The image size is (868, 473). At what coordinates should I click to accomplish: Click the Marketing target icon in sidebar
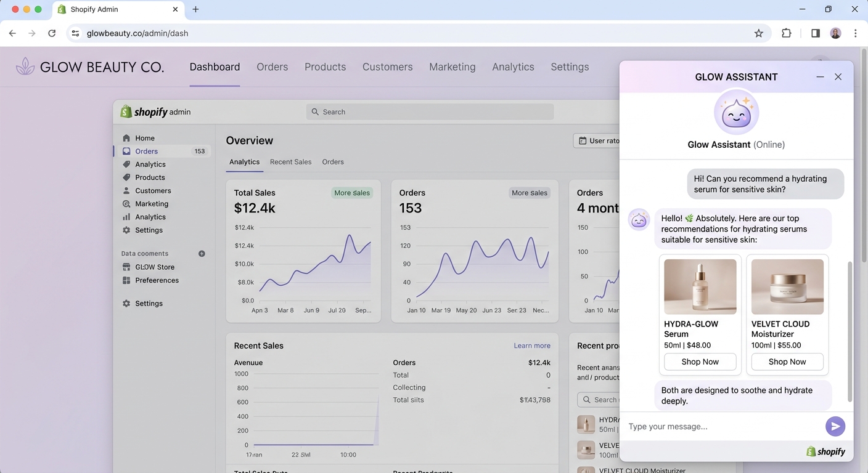click(126, 204)
